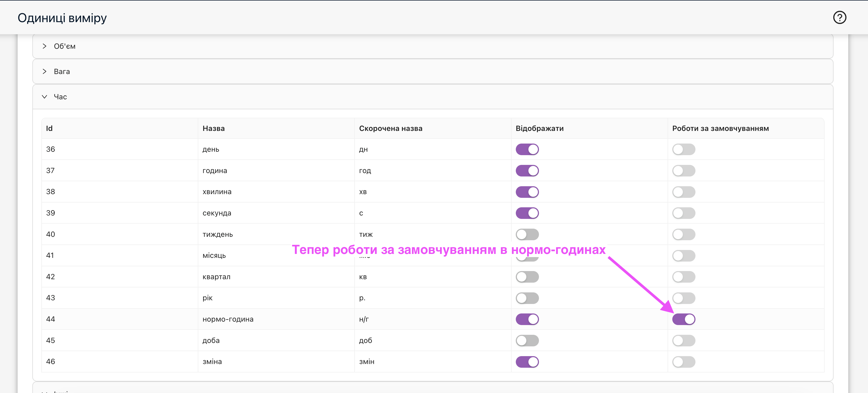The image size is (868, 393).
Task: Collapse the Час section chevron
Action: pyautogui.click(x=44, y=97)
